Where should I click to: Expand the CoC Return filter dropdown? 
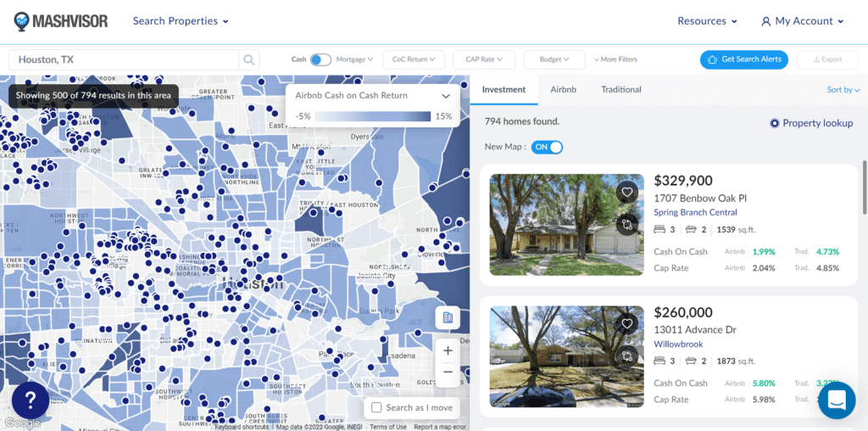(413, 59)
